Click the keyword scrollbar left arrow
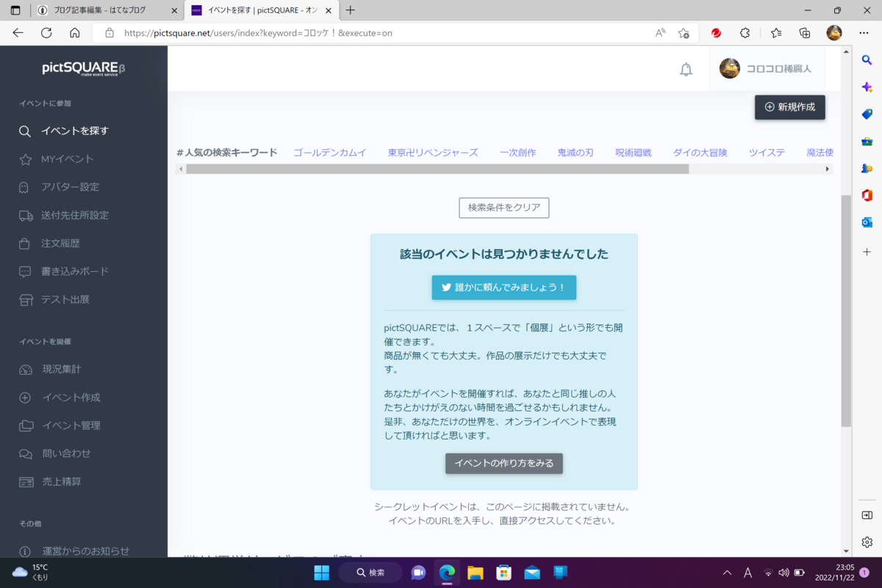This screenshot has width=882, height=588. 182,169
